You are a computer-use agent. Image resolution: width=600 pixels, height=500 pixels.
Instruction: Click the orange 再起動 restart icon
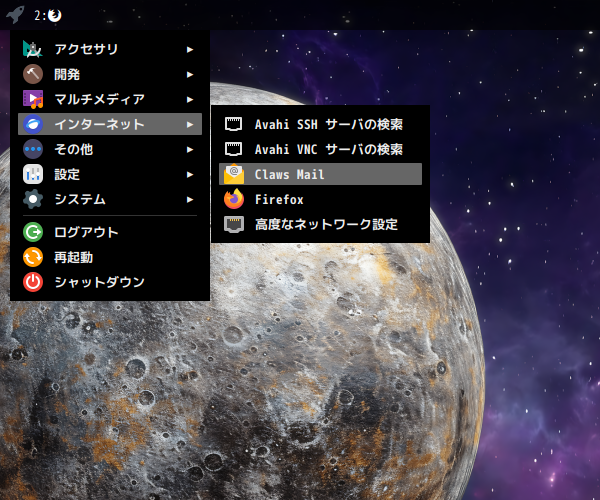(x=33, y=257)
